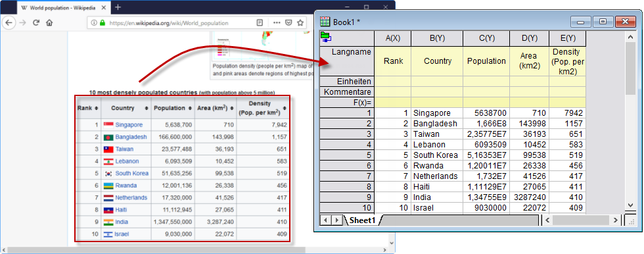644x254 pixels.
Task: Click the Bangladesh cell in Book1
Action: click(x=437, y=124)
